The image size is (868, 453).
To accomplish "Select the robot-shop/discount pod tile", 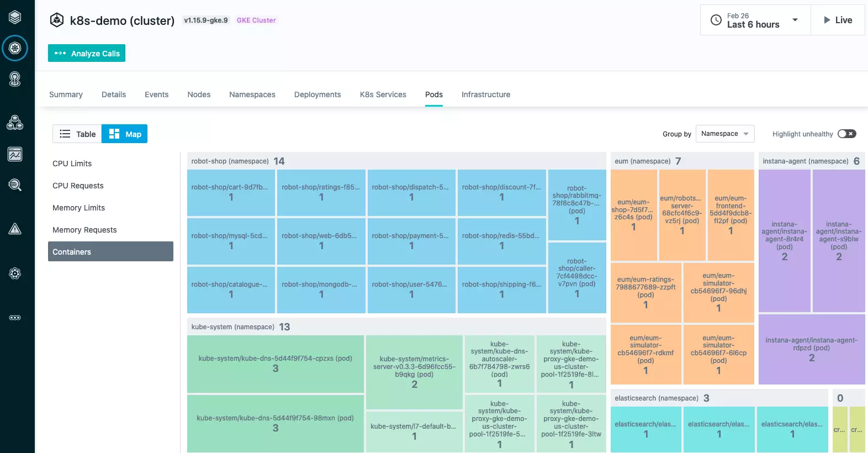I will click(501, 192).
